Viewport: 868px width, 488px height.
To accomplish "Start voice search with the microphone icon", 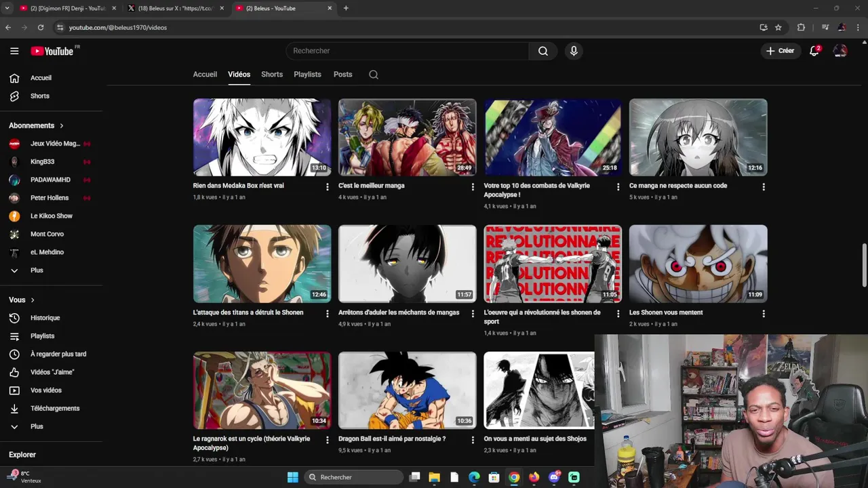I will pos(574,51).
